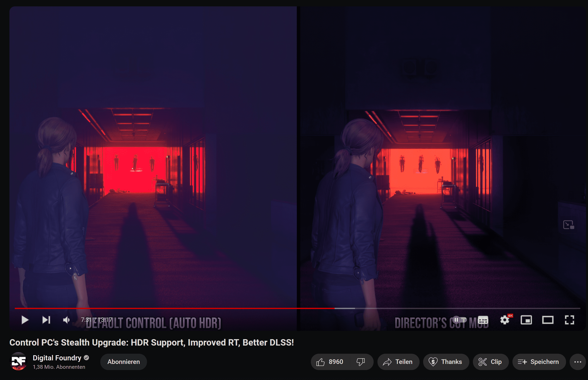Open more actions three-dot menu
Image resolution: width=588 pixels, height=380 pixels.
(x=578, y=362)
